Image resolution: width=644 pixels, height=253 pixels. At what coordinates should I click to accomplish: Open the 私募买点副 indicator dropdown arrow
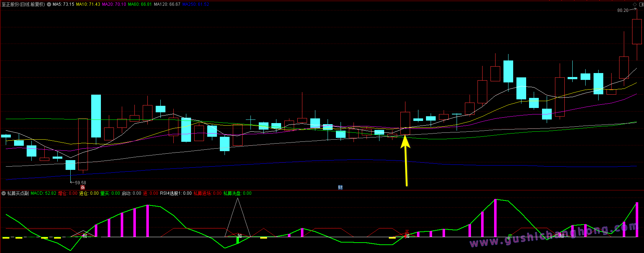pyautogui.click(x=4, y=193)
